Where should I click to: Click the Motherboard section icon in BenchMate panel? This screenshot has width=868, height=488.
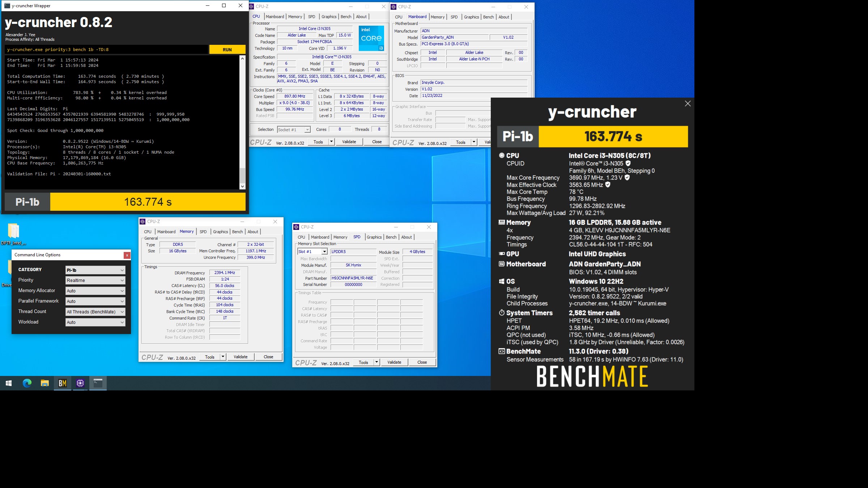point(502,264)
